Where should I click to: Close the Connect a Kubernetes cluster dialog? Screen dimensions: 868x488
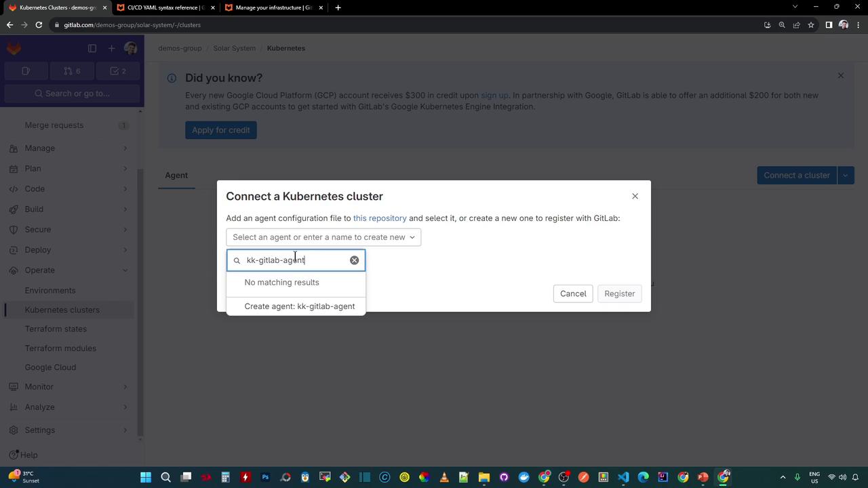click(635, 196)
